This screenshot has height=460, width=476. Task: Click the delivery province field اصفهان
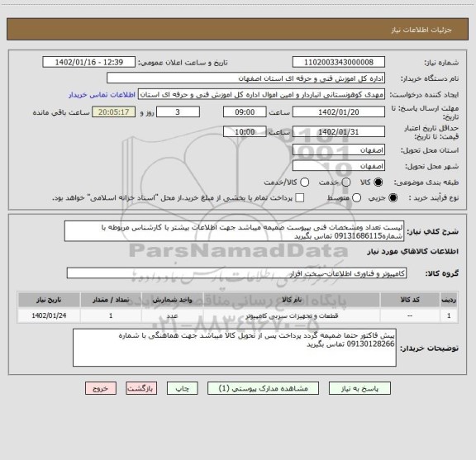(x=339, y=150)
